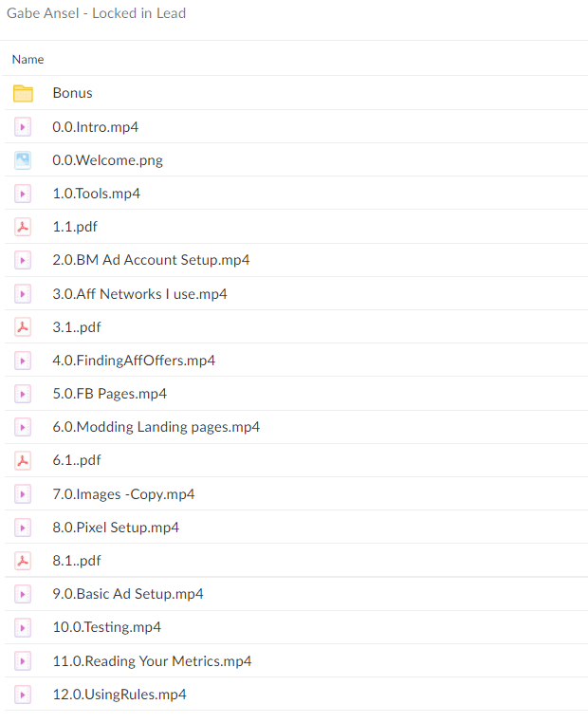Open file 5.0.FB Pages.mp4
Image resolution: width=588 pixels, height=723 pixels.
110,394
